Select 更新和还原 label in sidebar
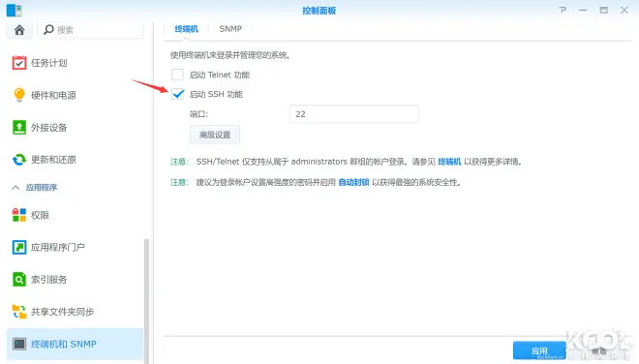The height and width of the screenshot is (364, 639). click(53, 160)
